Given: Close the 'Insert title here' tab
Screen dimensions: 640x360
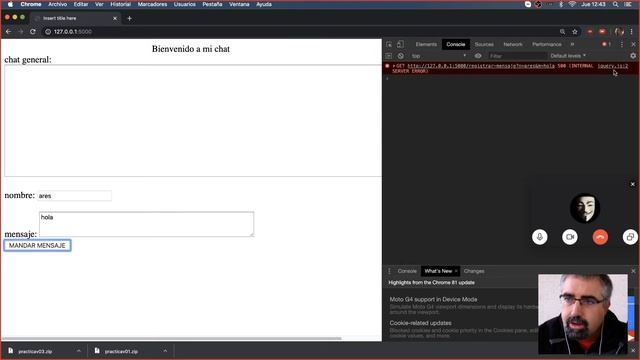Looking at the screenshot, I should coord(115,18).
